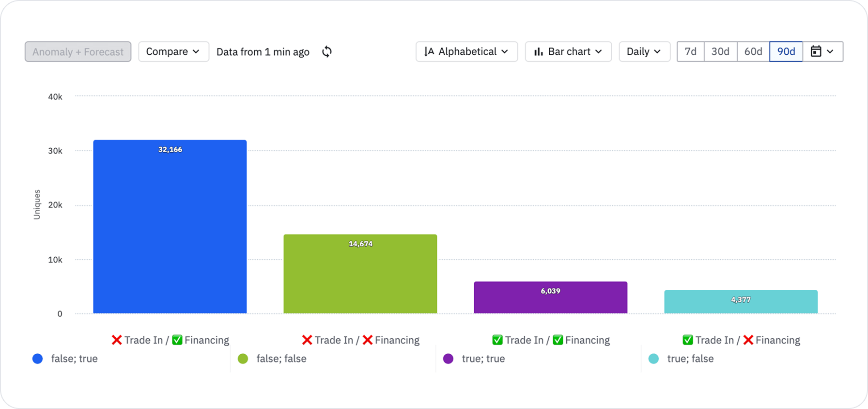Click the refresh data icon

pos(327,52)
